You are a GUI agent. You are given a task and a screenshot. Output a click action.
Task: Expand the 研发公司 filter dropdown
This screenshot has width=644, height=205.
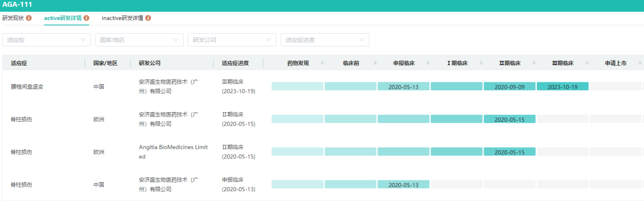click(x=232, y=40)
